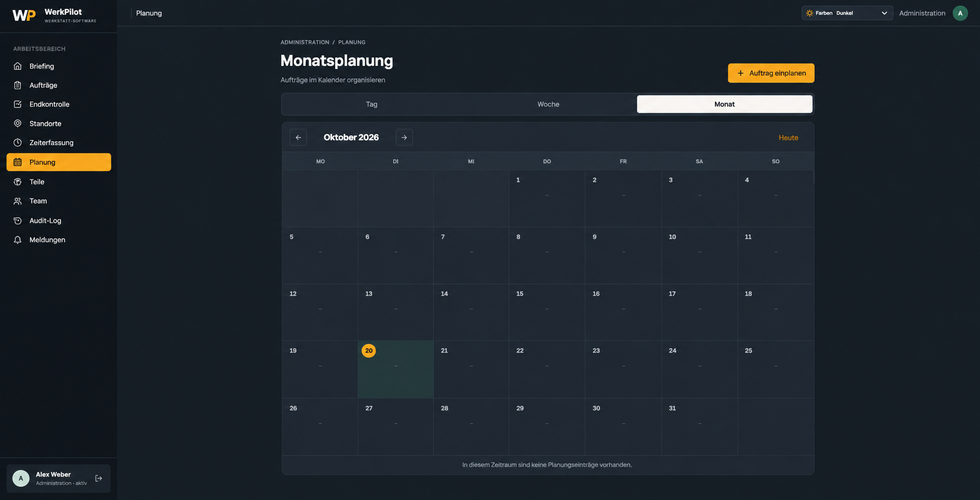This screenshot has height=500, width=980.
Task: Click the Team people icon
Action: pyautogui.click(x=18, y=201)
